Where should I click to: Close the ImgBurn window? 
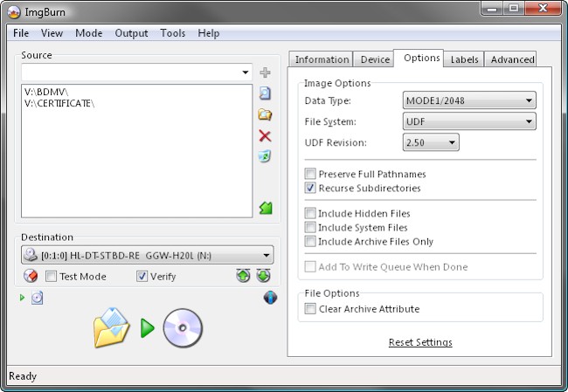tap(543, 9)
